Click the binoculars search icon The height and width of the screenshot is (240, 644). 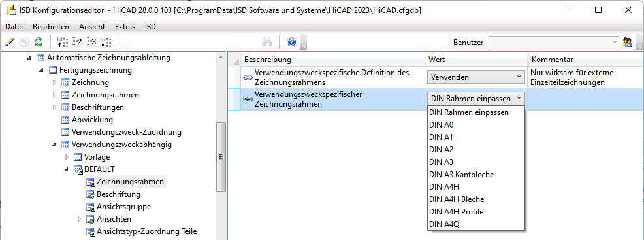pyautogui.click(x=267, y=42)
